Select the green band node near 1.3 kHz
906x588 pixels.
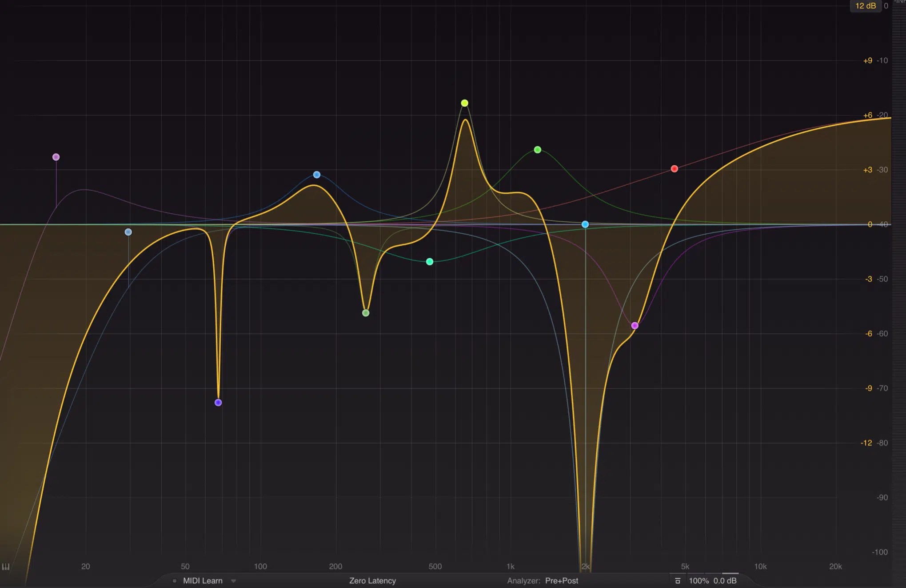tap(538, 150)
